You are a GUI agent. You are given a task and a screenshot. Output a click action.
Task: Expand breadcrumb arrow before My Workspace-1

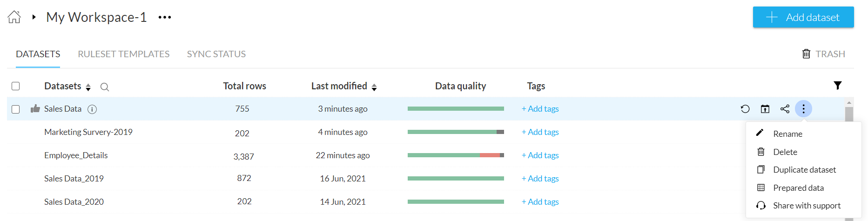pyautogui.click(x=34, y=17)
